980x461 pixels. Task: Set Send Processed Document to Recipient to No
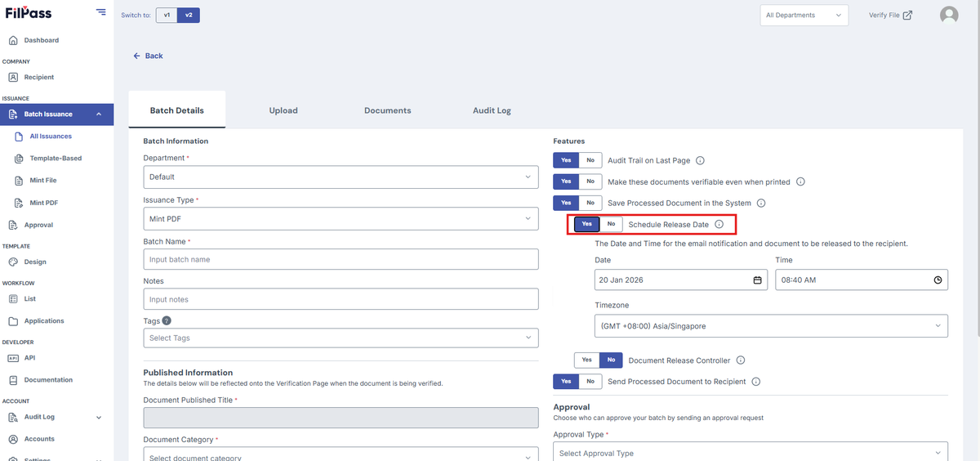point(590,382)
